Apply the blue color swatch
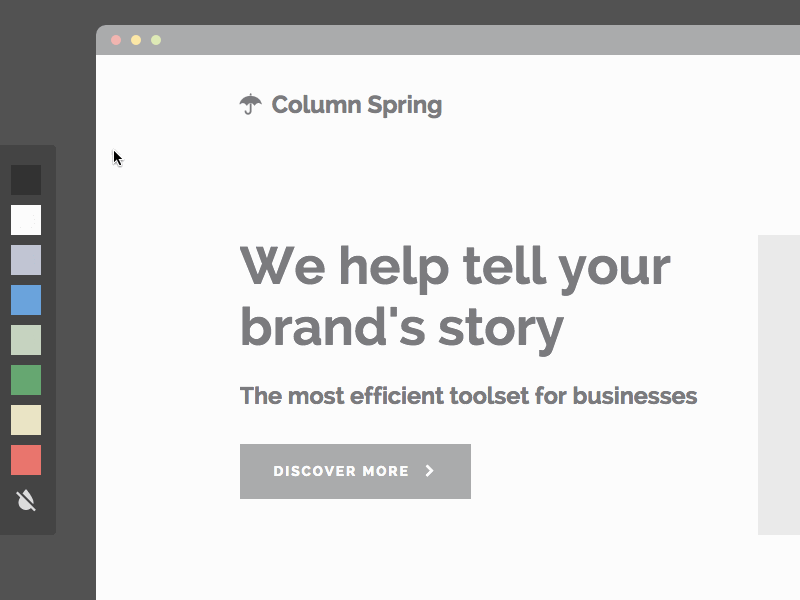 point(26,300)
